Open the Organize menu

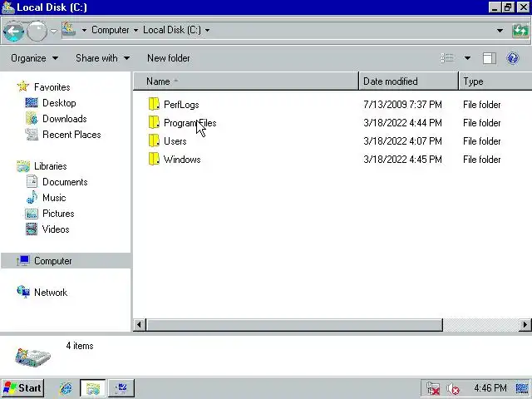[34, 58]
